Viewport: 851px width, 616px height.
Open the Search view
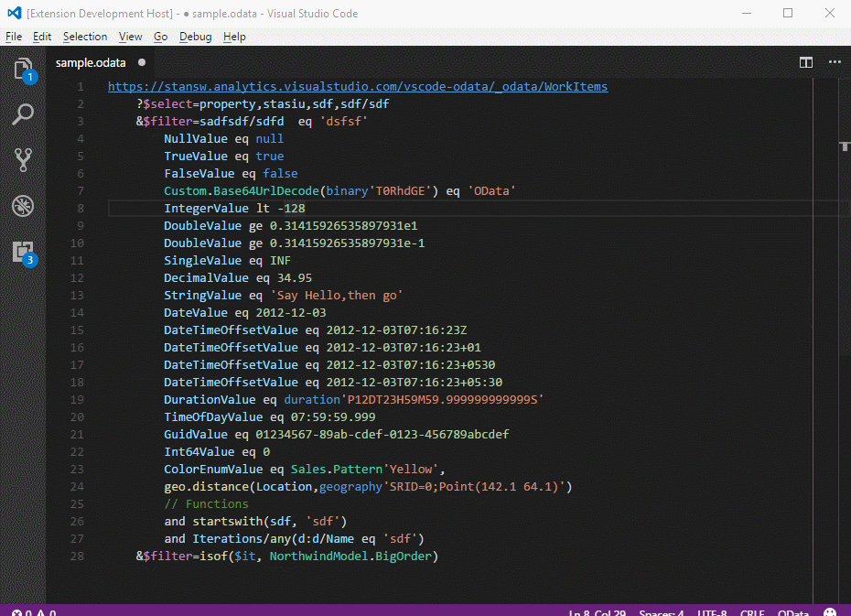tap(23, 113)
